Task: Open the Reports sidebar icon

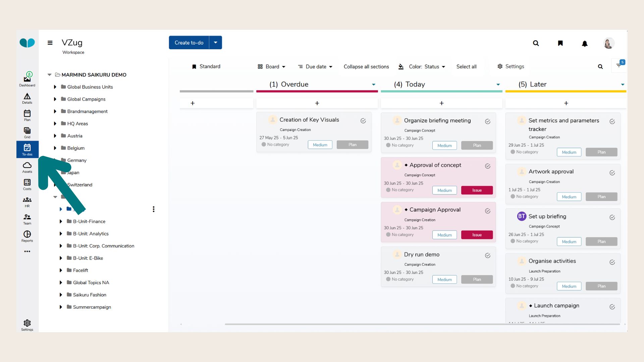Action: (x=27, y=236)
